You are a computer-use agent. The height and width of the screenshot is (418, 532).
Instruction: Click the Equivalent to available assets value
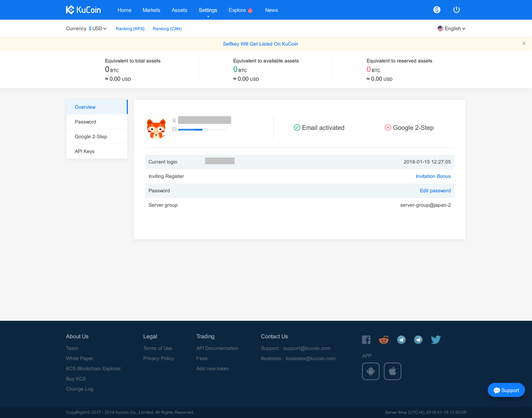240,69
